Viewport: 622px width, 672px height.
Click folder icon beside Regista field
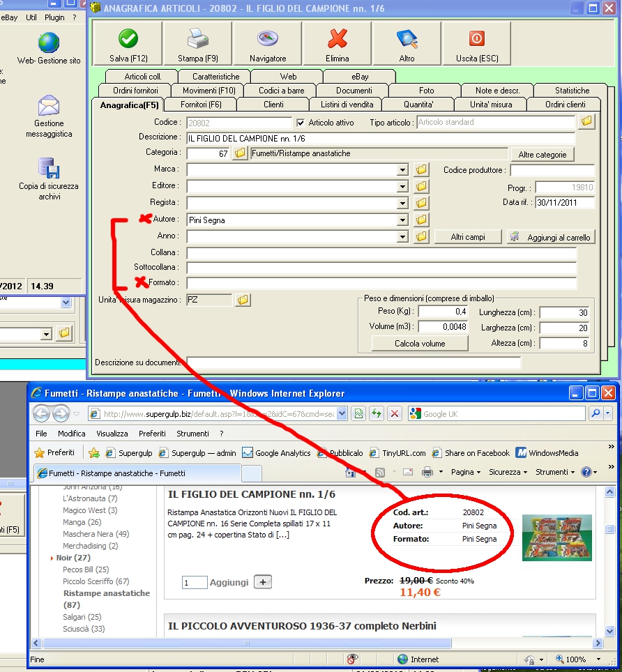421,203
